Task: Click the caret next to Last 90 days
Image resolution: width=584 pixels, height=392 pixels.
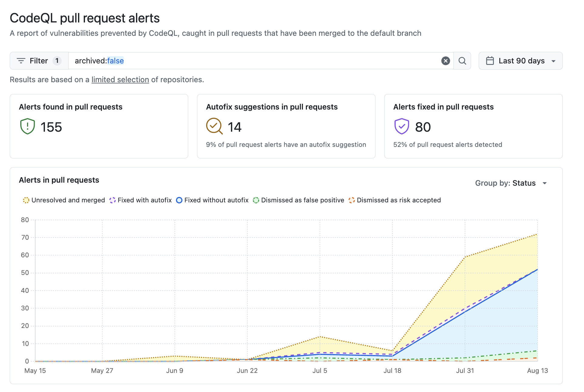Action: click(x=554, y=61)
